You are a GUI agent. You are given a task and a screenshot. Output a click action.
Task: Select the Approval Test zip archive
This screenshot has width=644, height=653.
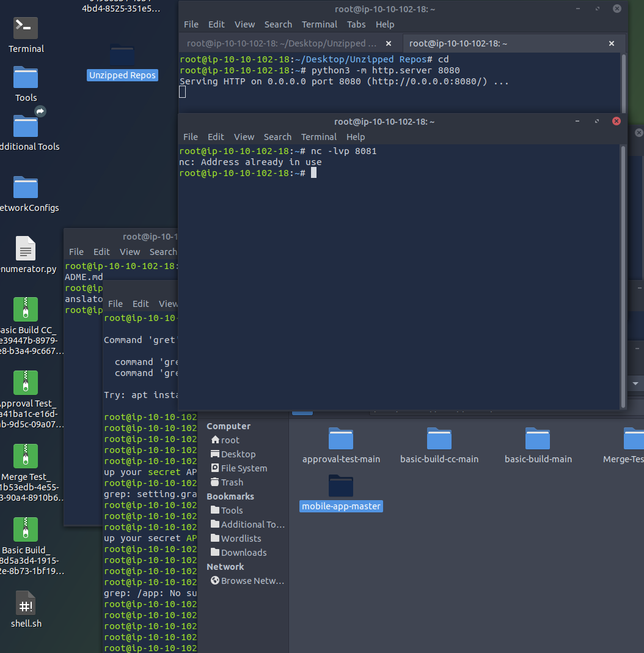tap(26, 383)
